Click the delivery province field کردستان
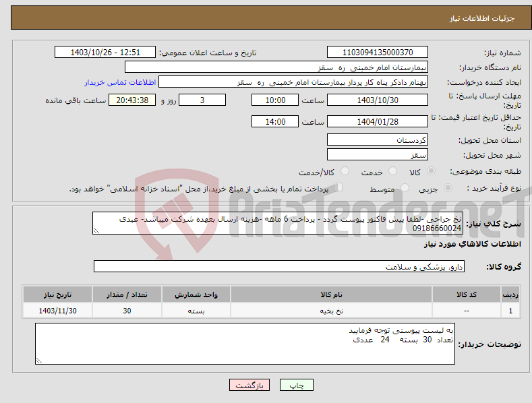Viewport: 532px width, 403px height. [x=378, y=139]
